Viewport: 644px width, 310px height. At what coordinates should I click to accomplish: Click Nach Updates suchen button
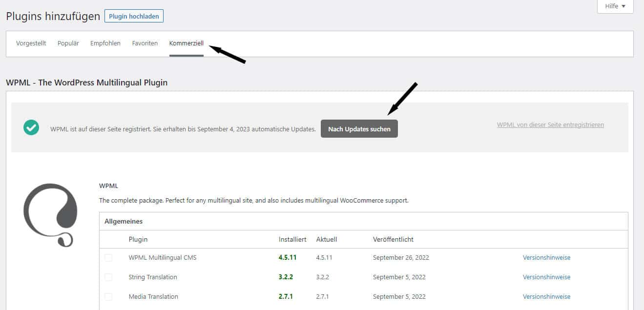[359, 129]
